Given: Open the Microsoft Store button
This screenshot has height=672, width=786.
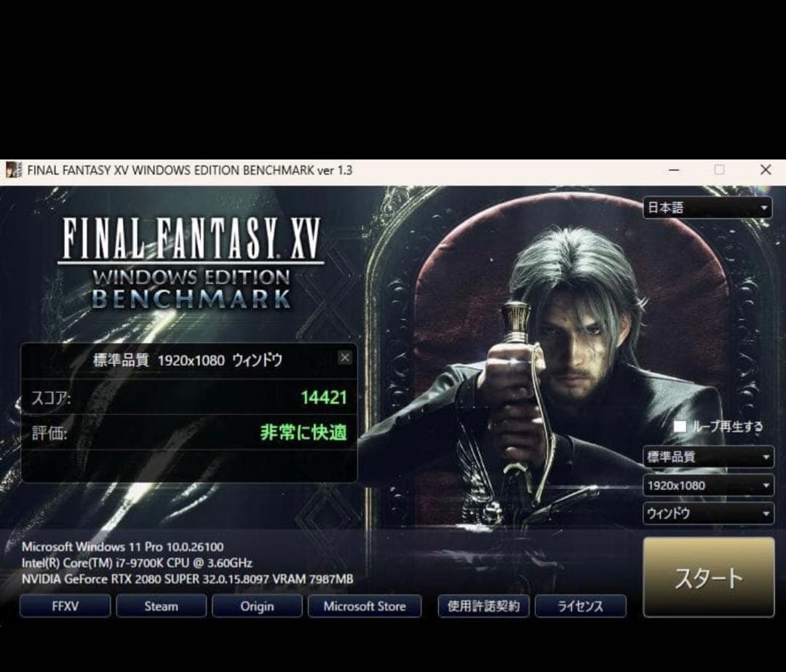Looking at the screenshot, I should [365, 606].
